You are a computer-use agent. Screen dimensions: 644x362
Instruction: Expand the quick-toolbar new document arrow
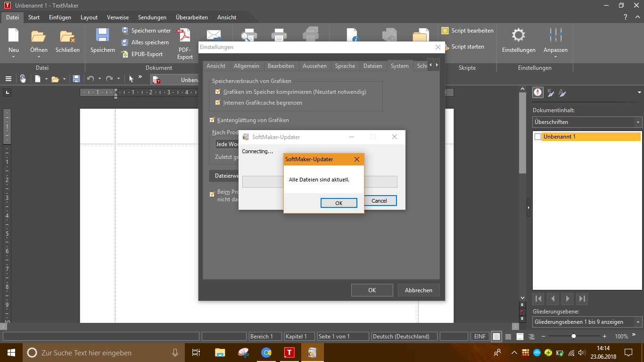[x=46, y=79]
